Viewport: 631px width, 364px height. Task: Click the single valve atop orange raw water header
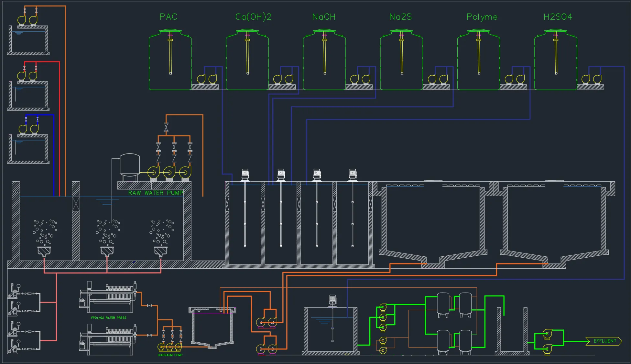tap(166, 127)
